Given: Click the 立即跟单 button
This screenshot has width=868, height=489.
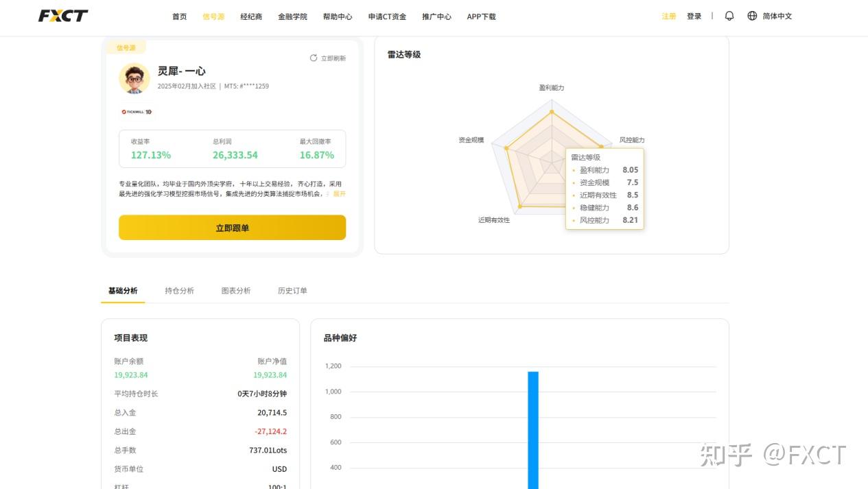Looking at the screenshot, I should tap(232, 228).
